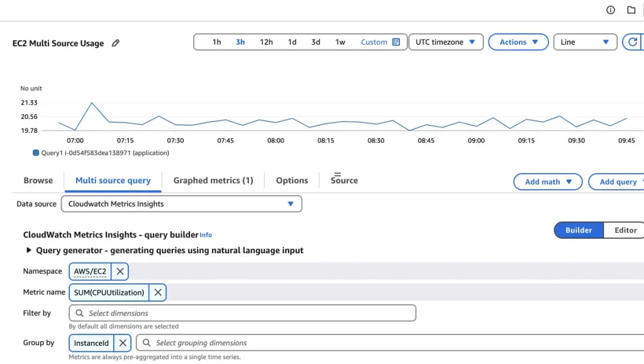Open the query builder Info link
The width and height of the screenshot is (644, 364).
click(x=206, y=235)
